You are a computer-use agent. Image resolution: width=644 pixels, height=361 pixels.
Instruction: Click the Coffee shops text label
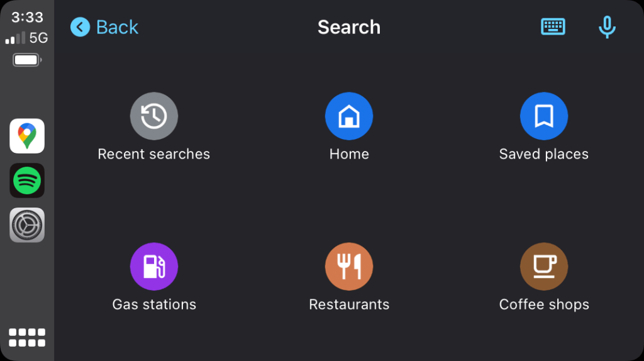[x=544, y=304]
